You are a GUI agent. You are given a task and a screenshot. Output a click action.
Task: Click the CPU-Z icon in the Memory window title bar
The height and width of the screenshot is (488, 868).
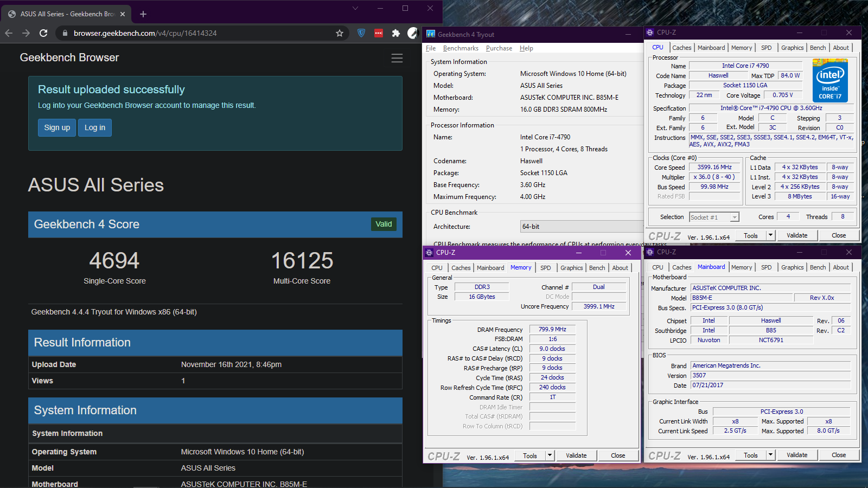click(x=429, y=253)
